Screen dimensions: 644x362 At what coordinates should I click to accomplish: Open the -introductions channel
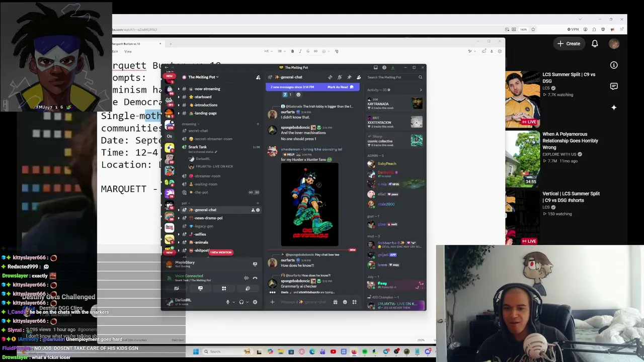(206, 105)
